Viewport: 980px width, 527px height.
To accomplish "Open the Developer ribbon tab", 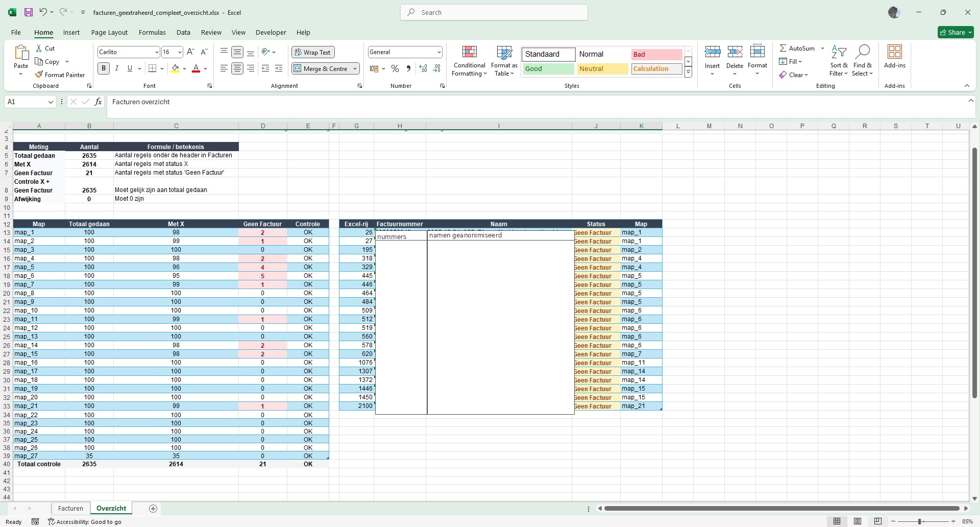I will pos(271,32).
